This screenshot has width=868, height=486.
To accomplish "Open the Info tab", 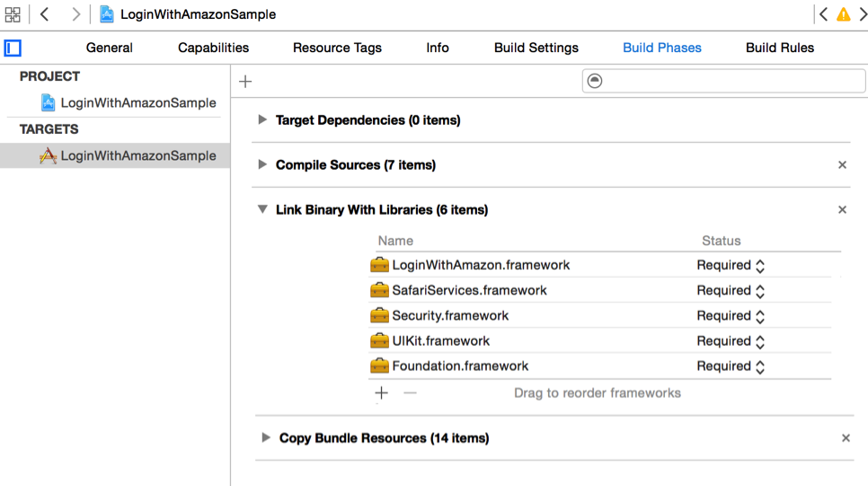I will tap(438, 48).
